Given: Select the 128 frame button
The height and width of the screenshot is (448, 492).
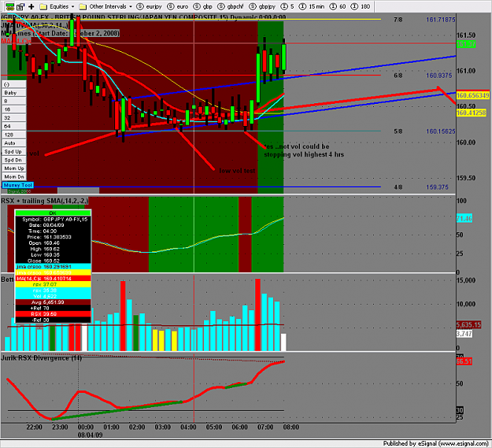Looking at the screenshot, I should click(x=14, y=135).
